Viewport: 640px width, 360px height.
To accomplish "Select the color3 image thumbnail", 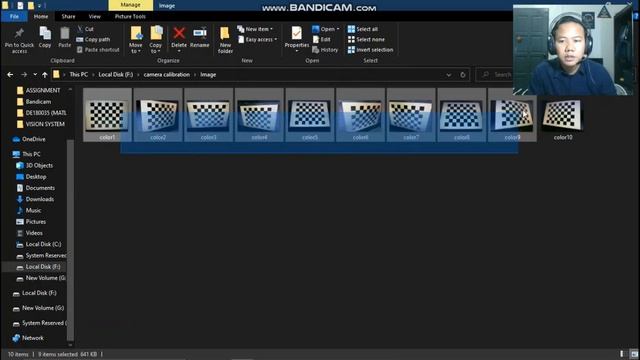I will pyautogui.click(x=209, y=116).
